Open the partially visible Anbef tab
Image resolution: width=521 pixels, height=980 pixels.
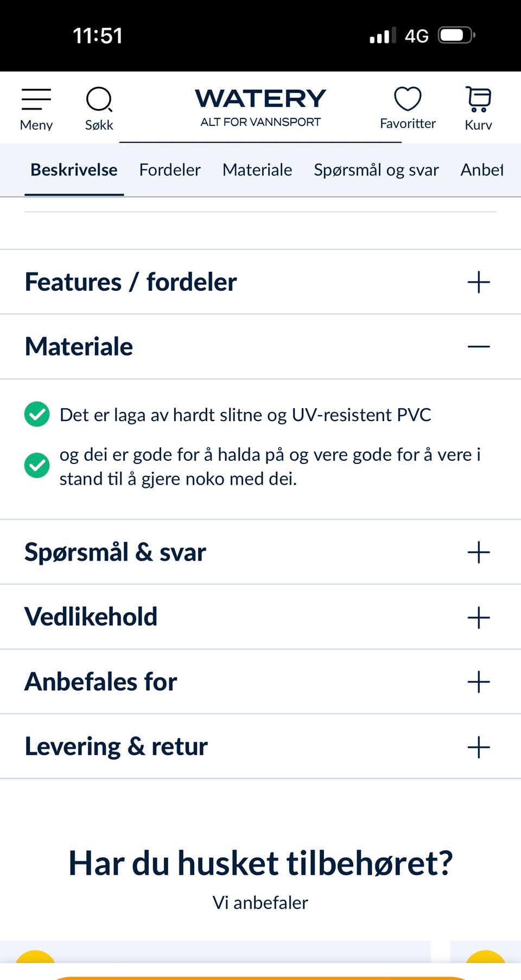[482, 170]
